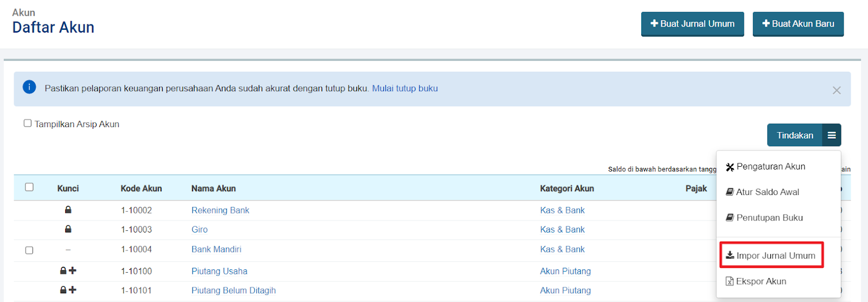Image resolution: width=868 pixels, height=302 pixels.
Task: Open the Piutang Belum Ditagih account link
Action: (x=233, y=291)
